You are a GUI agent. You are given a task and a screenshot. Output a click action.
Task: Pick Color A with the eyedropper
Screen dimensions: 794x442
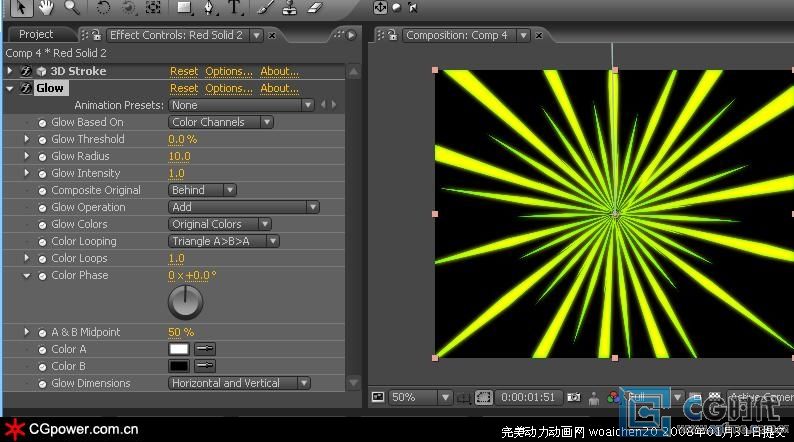click(204, 349)
